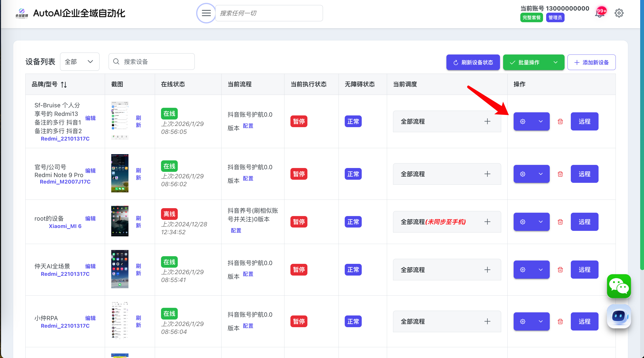Screen dimensions: 644x358
Task: Sort by 品牌/型号 column arrows
Action: coord(64,85)
